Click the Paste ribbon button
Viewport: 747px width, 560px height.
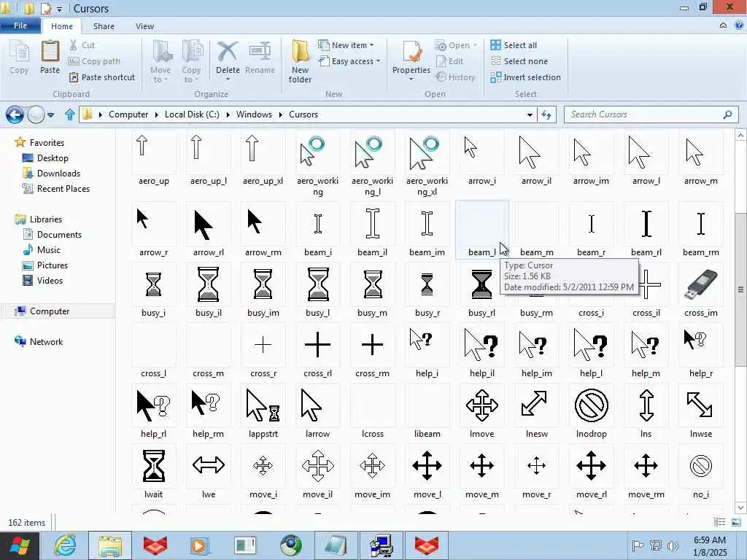tap(50, 57)
